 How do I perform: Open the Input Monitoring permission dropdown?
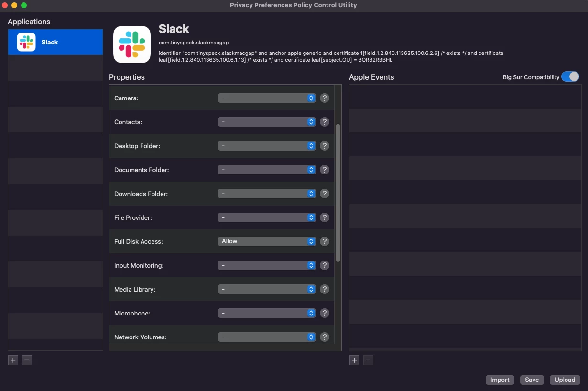click(267, 265)
